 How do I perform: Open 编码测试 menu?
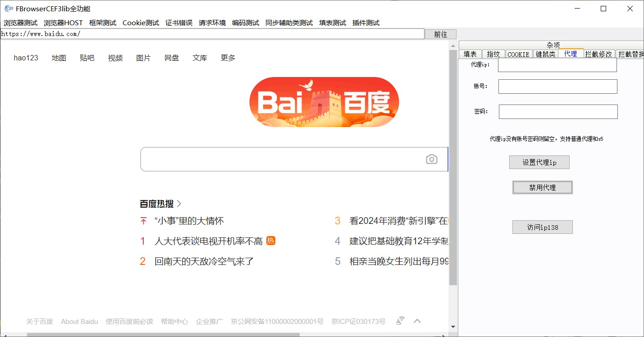[246, 23]
